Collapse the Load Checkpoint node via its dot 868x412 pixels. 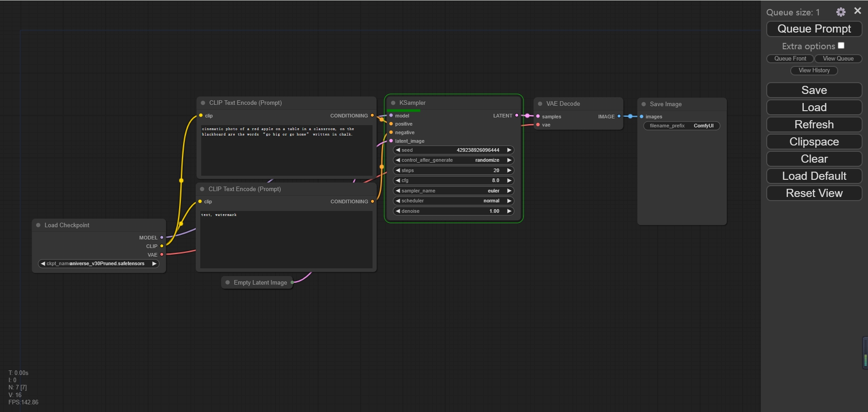point(38,225)
